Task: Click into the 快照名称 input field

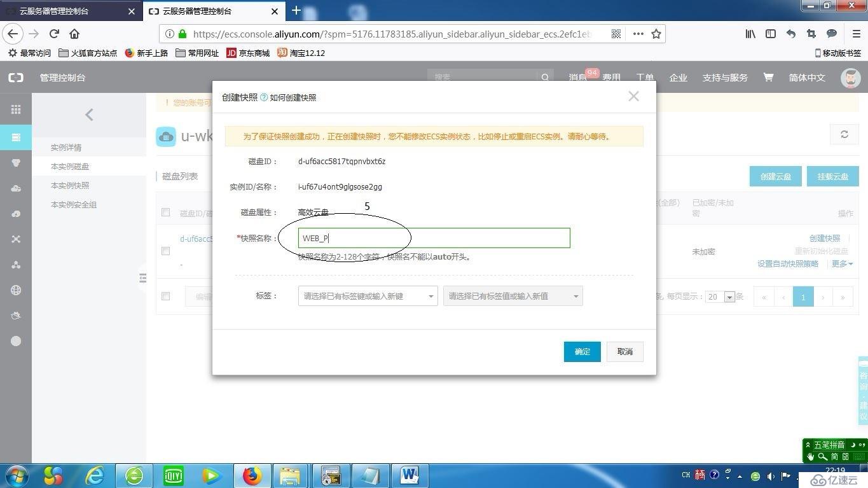Action: [434, 238]
